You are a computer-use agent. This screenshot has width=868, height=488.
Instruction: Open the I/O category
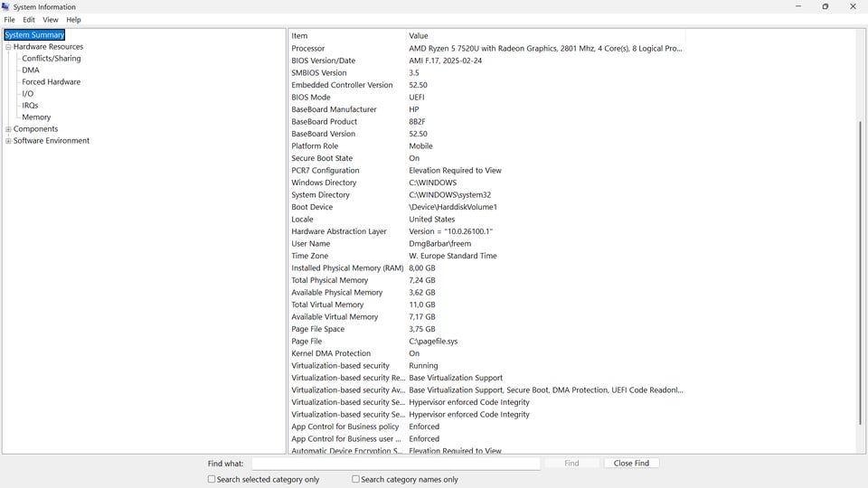coord(28,93)
